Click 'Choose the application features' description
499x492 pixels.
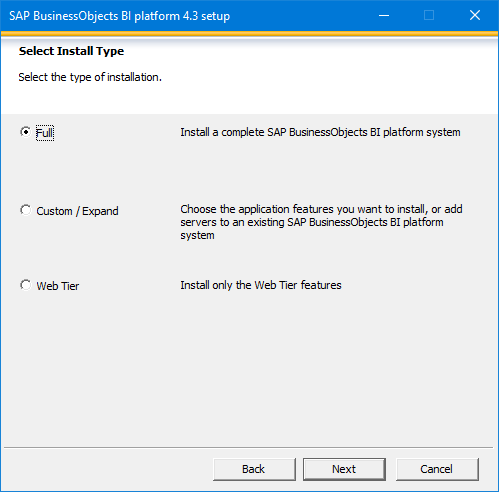pyautogui.click(x=321, y=222)
